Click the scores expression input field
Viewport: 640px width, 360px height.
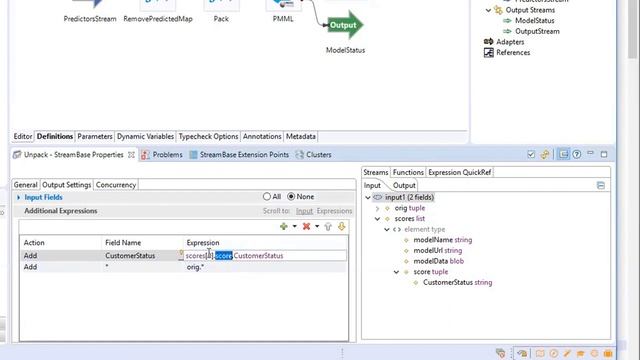point(265,256)
